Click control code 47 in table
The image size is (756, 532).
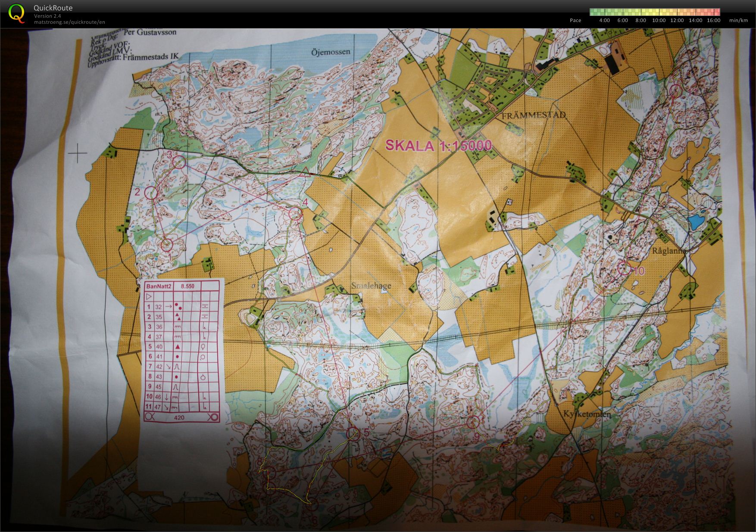pos(158,407)
